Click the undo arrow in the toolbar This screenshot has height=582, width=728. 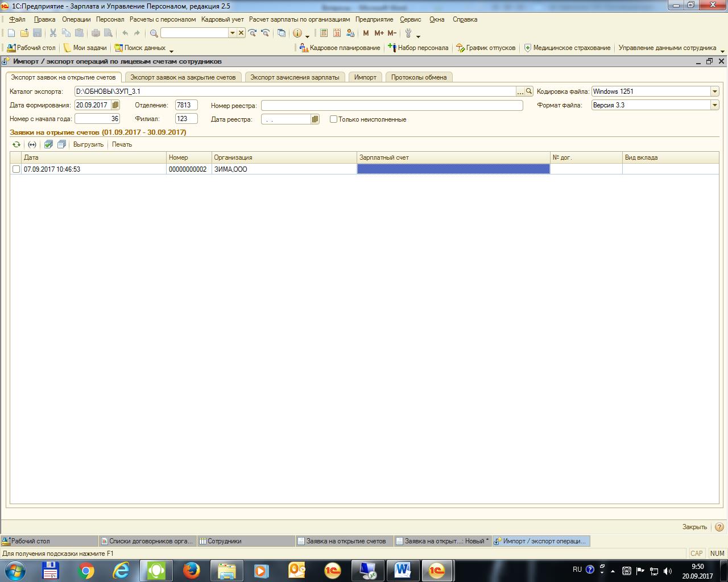tap(125, 33)
